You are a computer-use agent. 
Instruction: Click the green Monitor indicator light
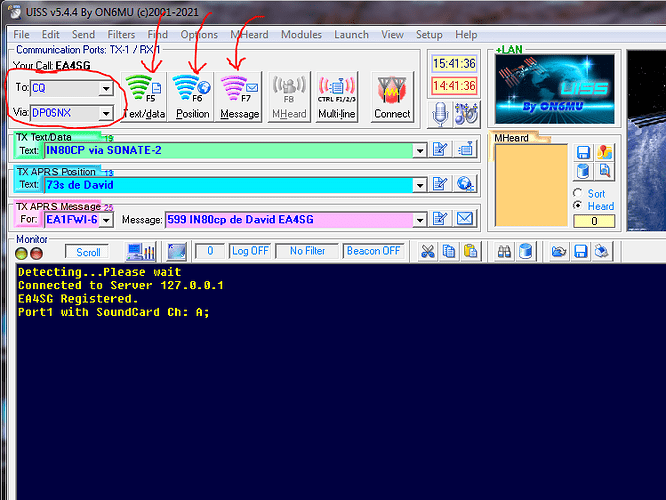tap(21, 254)
